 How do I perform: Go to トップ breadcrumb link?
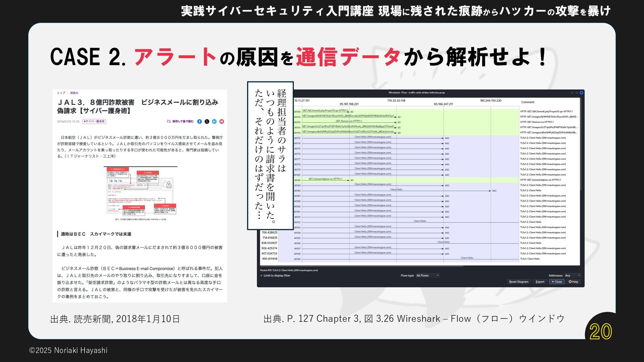click(x=61, y=93)
